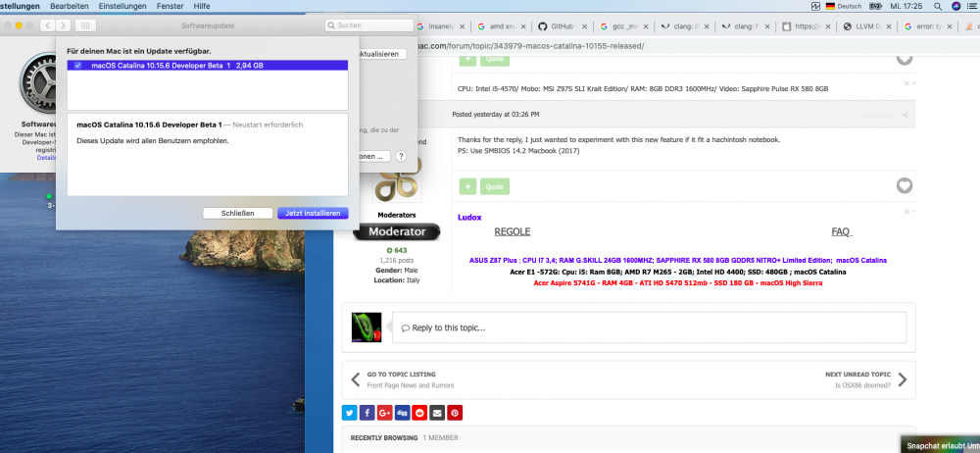This screenshot has width=980, height=453.
Task: Close the 'insanely' browser tab
Action: point(462,26)
